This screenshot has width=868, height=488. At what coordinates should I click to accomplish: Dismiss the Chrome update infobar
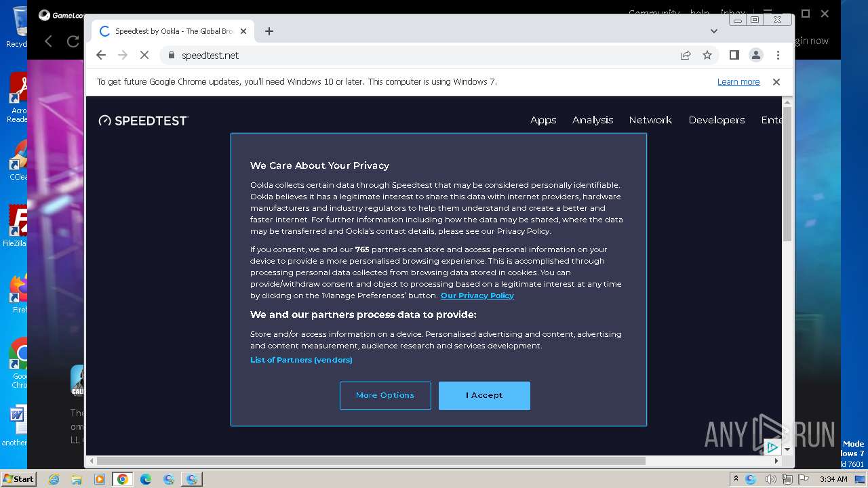pyautogui.click(x=776, y=81)
